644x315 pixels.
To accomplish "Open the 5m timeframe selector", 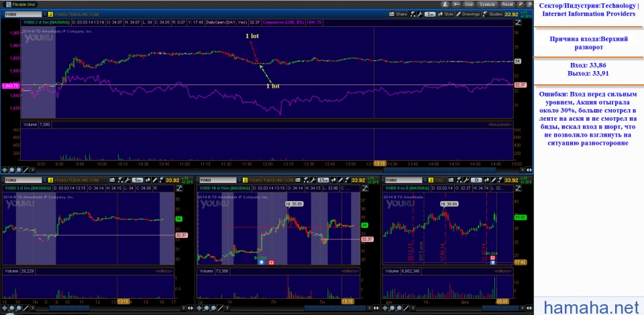I will tap(138, 180).
